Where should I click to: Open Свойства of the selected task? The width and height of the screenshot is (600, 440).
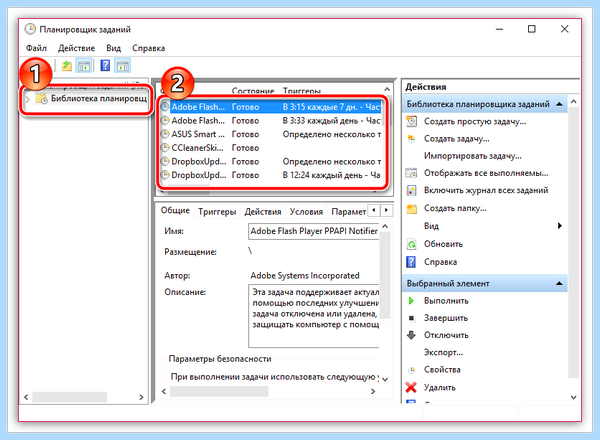[442, 370]
